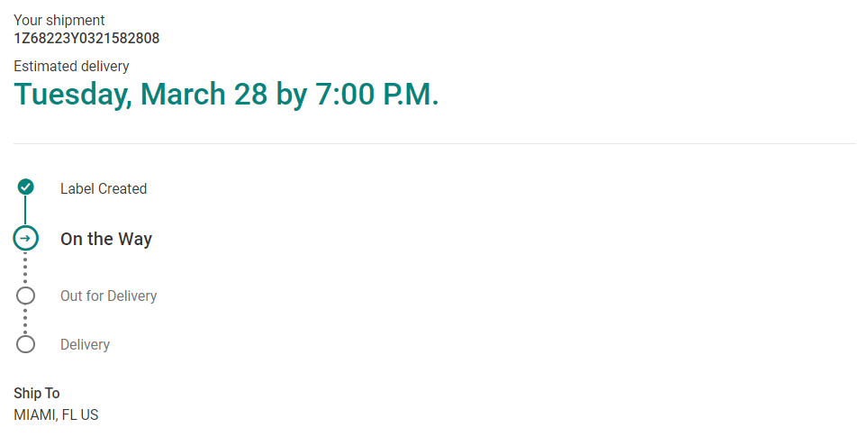The width and height of the screenshot is (868, 437).
Task: Click tracking number 1Z68223Y0321582808
Action: pos(86,38)
